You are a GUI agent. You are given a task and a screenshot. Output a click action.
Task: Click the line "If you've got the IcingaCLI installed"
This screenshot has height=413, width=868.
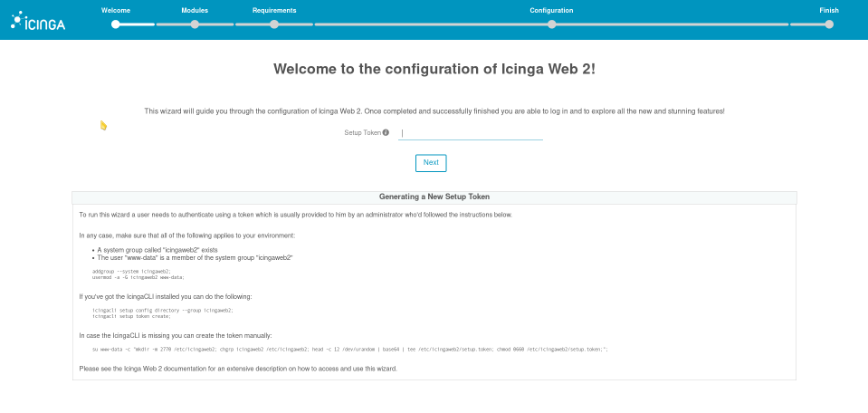tap(166, 297)
